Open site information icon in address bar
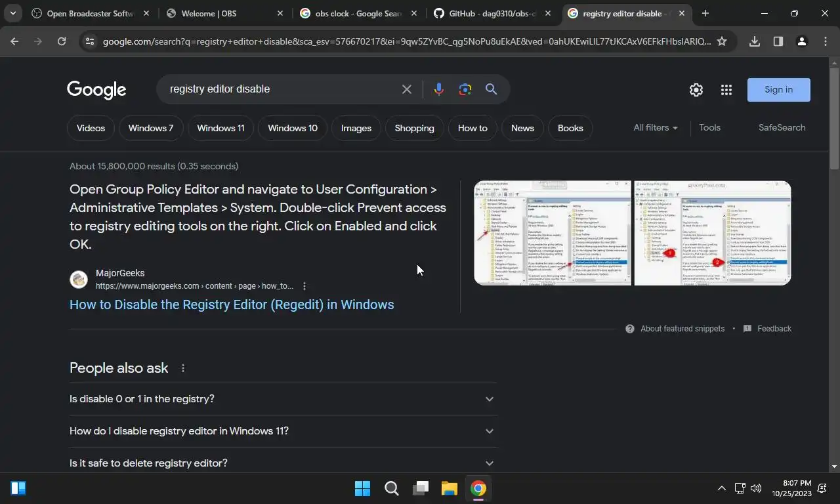The image size is (840, 504). click(90, 41)
